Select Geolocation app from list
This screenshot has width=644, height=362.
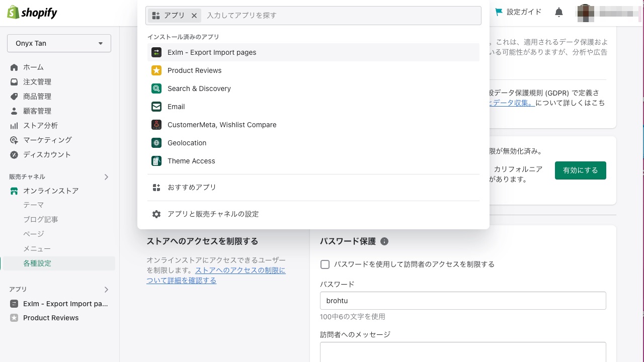click(313, 143)
